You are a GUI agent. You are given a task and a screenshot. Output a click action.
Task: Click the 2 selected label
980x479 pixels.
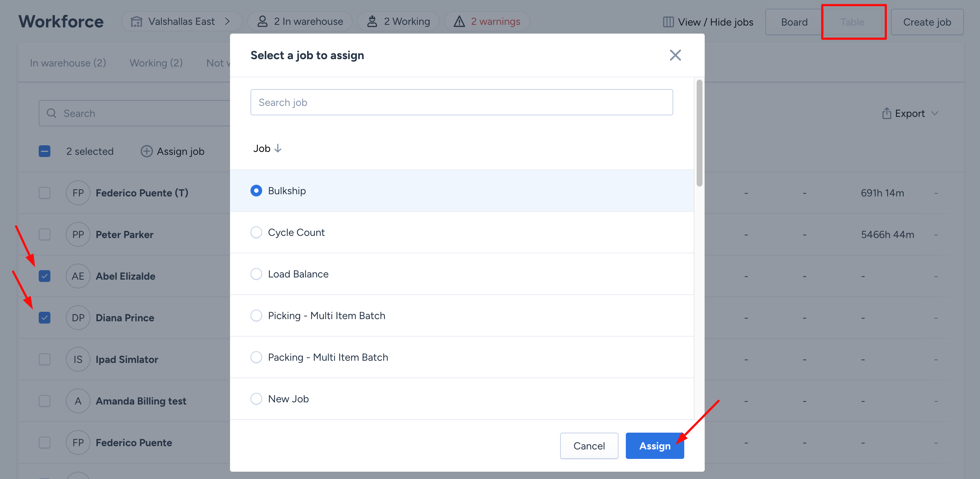pyautogui.click(x=90, y=152)
